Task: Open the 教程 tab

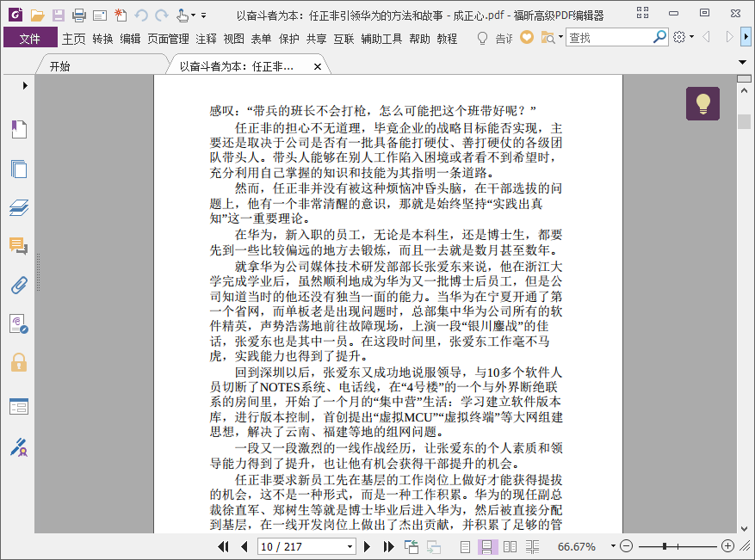Action: tap(447, 39)
